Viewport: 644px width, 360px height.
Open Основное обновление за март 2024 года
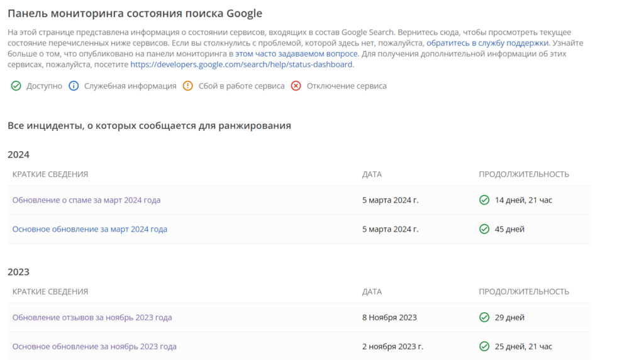click(89, 229)
